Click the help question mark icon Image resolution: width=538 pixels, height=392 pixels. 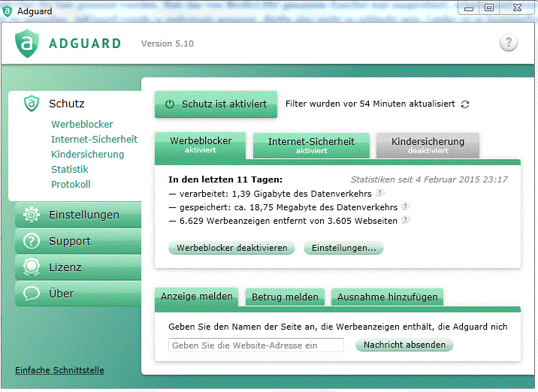pyautogui.click(x=509, y=43)
